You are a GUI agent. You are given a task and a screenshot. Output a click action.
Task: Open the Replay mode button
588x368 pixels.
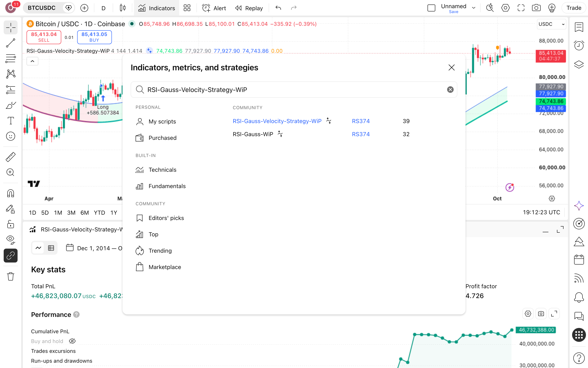click(249, 8)
